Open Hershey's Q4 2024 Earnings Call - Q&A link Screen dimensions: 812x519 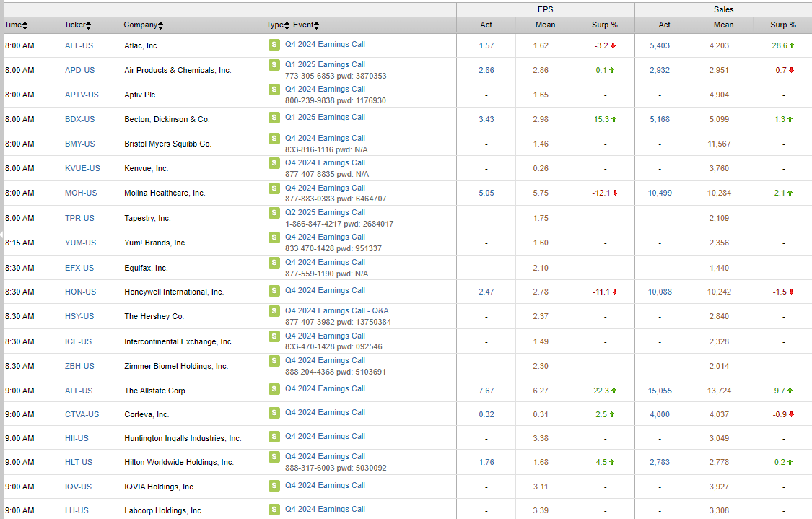pos(336,310)
